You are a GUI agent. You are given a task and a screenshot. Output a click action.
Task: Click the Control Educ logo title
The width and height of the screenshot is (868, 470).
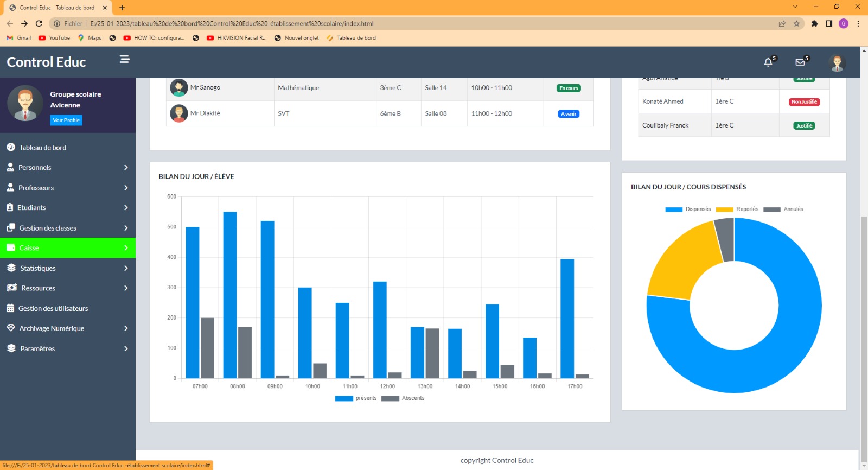pos(46,62)
